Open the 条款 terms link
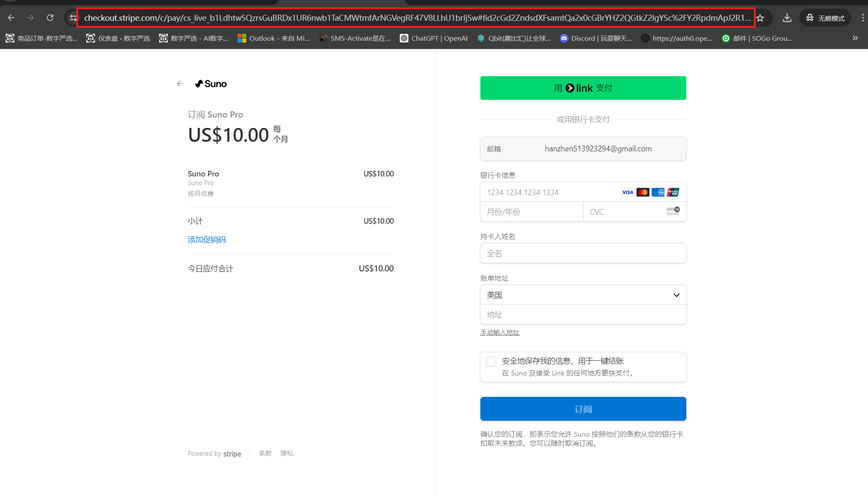 pyautogui.click(x=265, y=454)
